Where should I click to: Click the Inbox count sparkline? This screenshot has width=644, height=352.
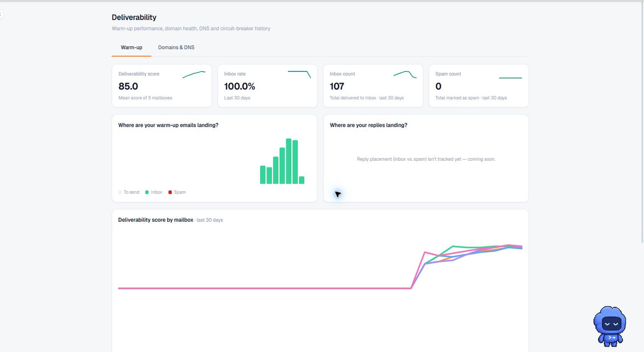(x=405, y=74)
